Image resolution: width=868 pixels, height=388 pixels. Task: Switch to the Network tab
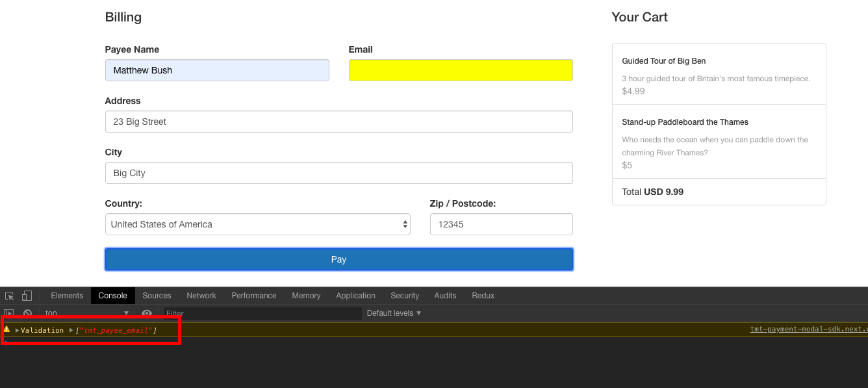tap(201, 296)
